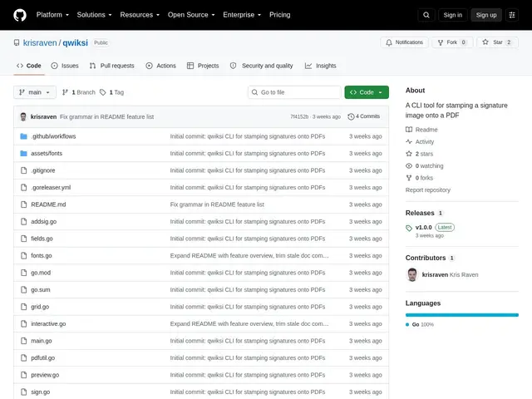Screen dimensions: 532x399
Task: Click the fork icon next to 0 forks
Action: click(x=409, y=178)
